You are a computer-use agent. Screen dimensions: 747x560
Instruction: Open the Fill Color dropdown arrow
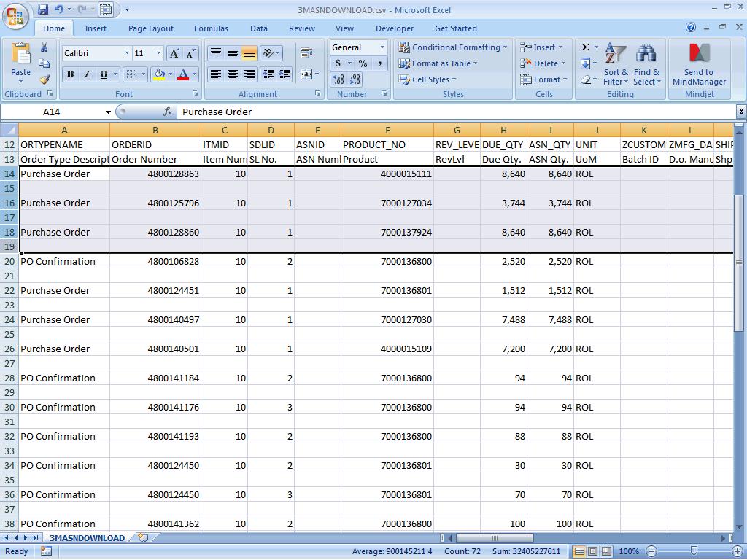(x=170, y=74)
